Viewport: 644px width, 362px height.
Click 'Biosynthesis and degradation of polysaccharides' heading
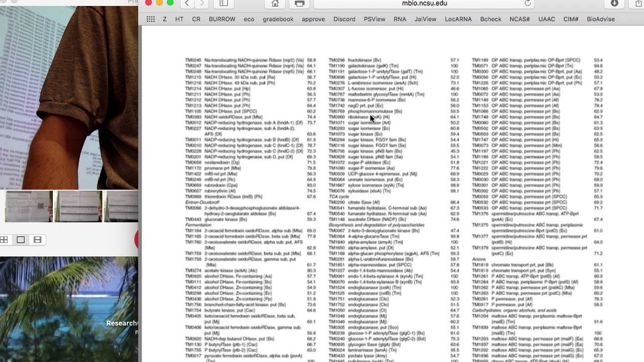click(x=376, y=225)
